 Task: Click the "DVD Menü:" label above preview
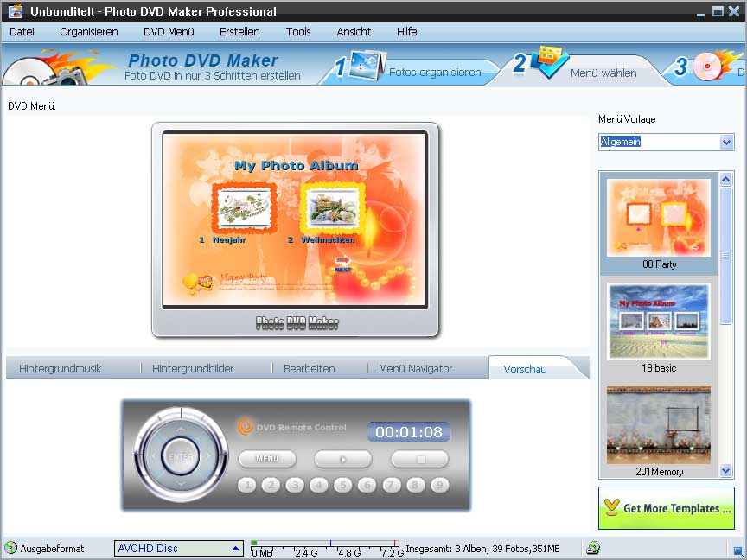pos(32,106)
